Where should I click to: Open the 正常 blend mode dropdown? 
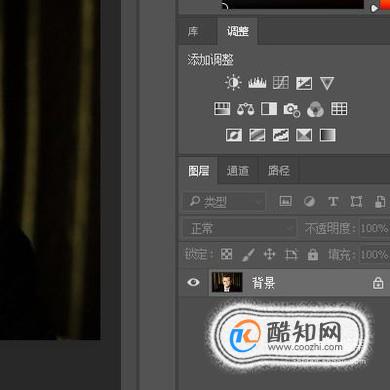tap(239, 228)
